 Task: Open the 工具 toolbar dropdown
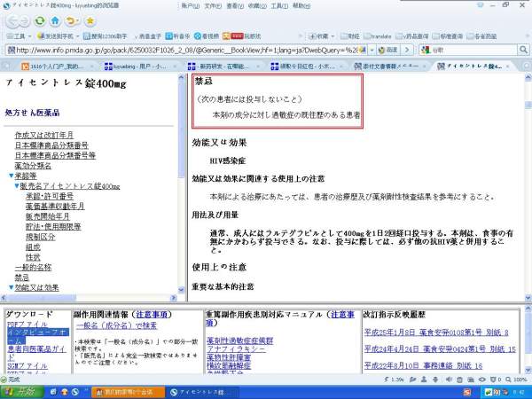[19, 36]
